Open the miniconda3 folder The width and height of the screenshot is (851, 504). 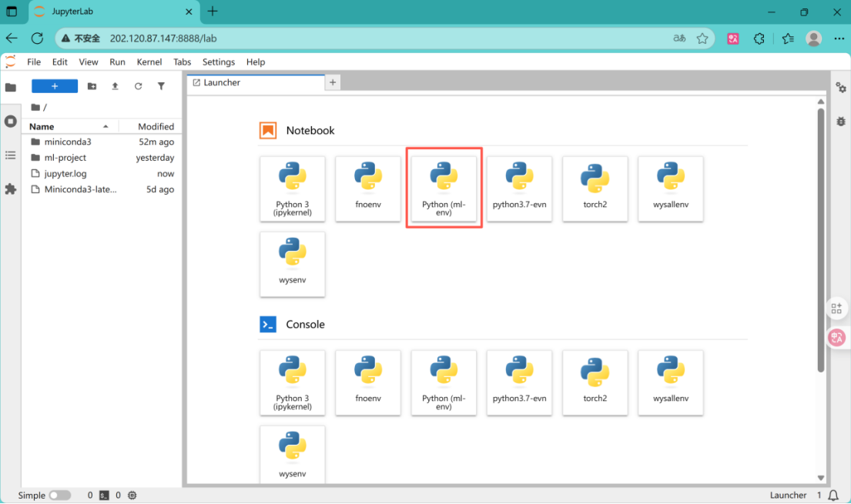(x=68, y=142)
